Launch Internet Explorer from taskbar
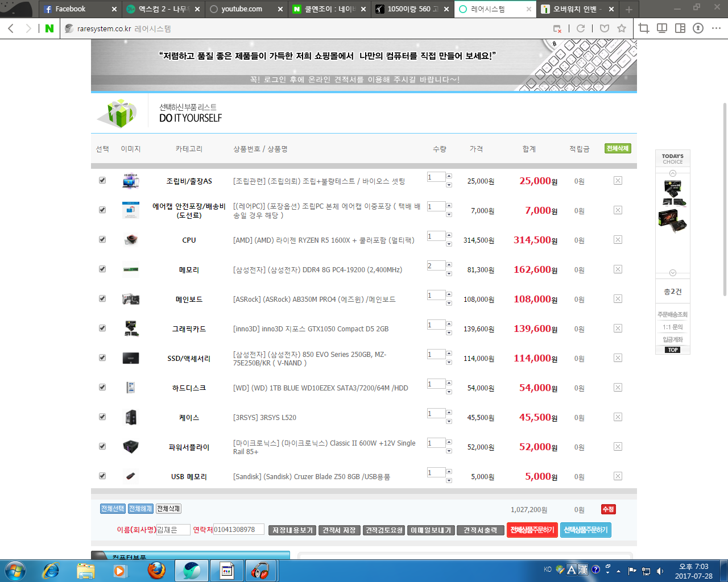 [x=51, y=570]
